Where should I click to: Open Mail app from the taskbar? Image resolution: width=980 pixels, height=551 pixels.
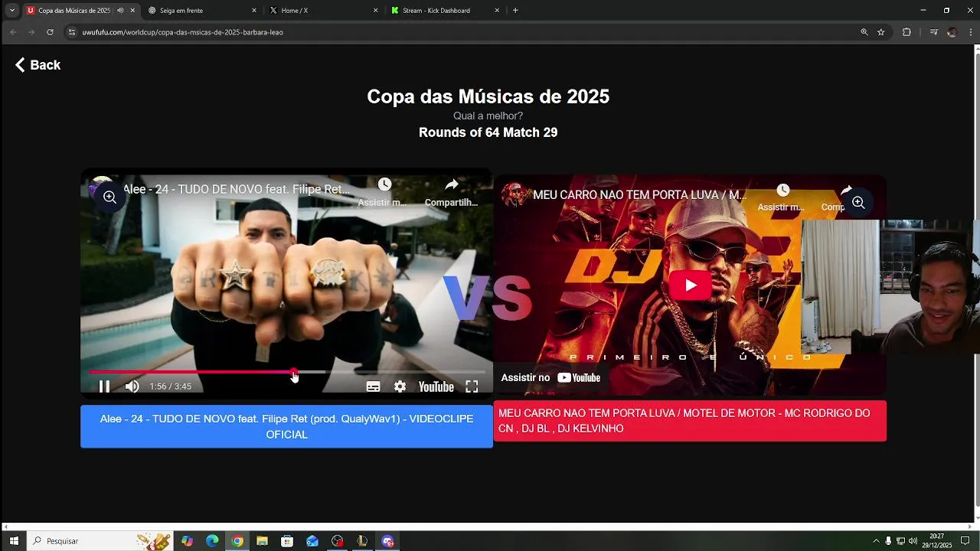[312, 541]
